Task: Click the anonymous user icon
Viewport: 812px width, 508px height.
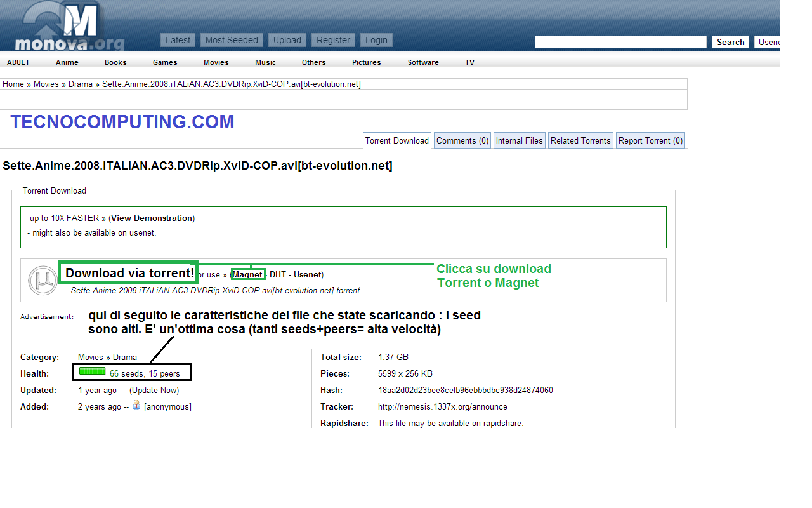Action: coord(136,405)
